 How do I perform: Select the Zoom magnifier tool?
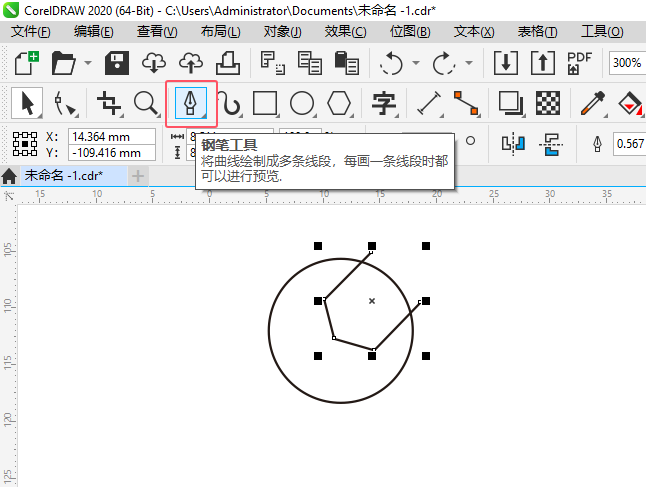click(x=146, y=103)
